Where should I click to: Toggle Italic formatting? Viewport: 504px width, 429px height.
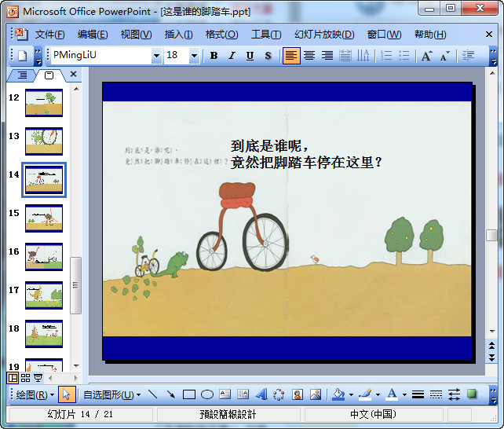click(232, 56)
